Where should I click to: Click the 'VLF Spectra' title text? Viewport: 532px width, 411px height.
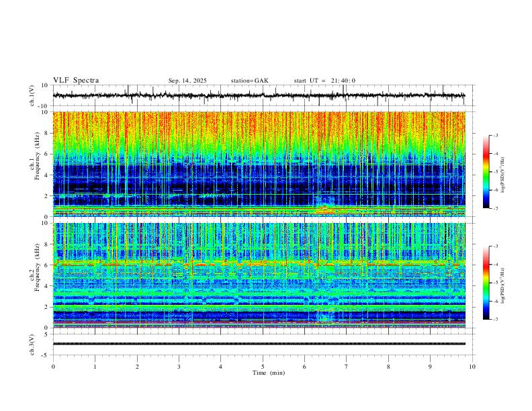coord(76,81)
